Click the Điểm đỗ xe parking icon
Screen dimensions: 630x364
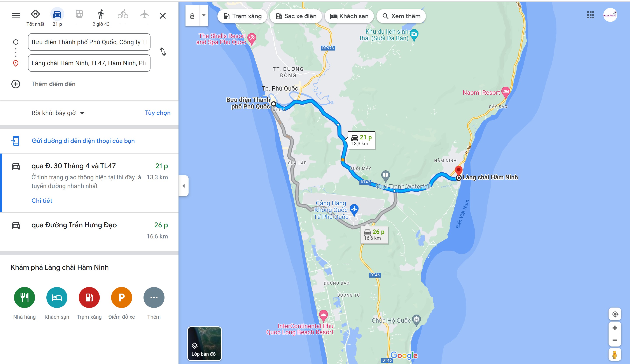[121, 297]
